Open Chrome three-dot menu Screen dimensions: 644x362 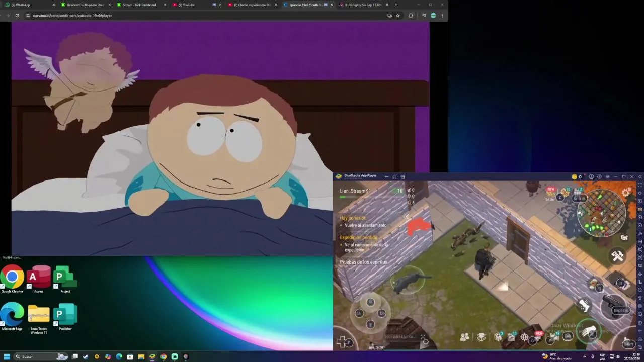(442, 16)
